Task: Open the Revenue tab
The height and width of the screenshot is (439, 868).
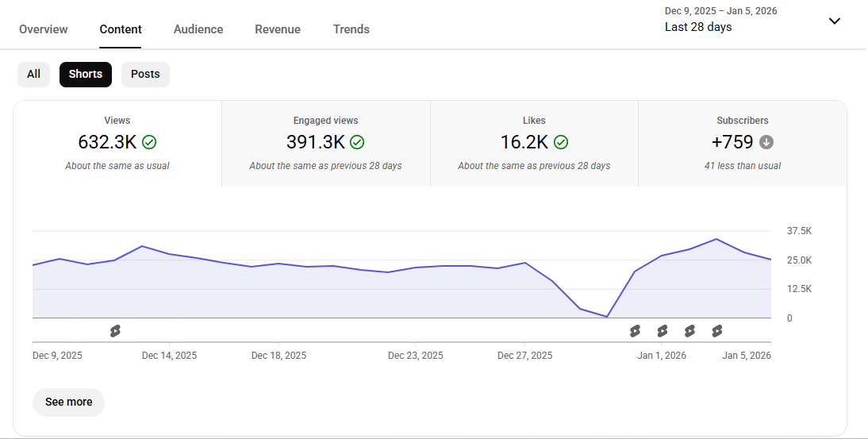Action: click(278, 29)
